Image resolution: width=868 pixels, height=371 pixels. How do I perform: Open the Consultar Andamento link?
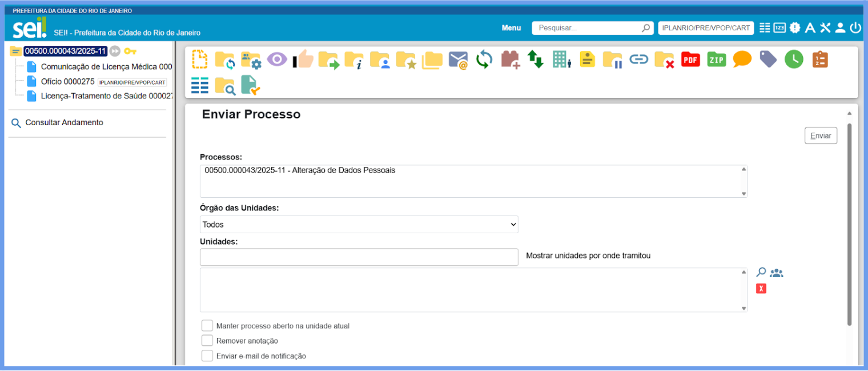point(64,123)
